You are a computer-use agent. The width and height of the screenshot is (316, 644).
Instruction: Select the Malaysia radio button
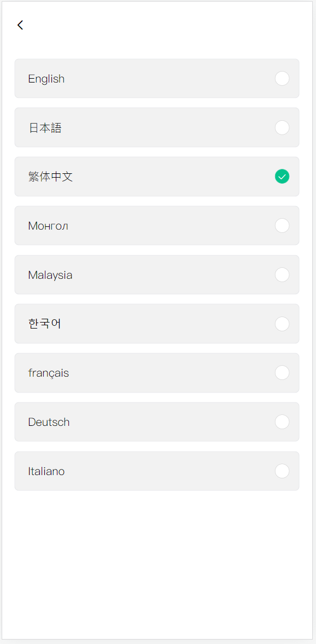(x=282, y=275)
